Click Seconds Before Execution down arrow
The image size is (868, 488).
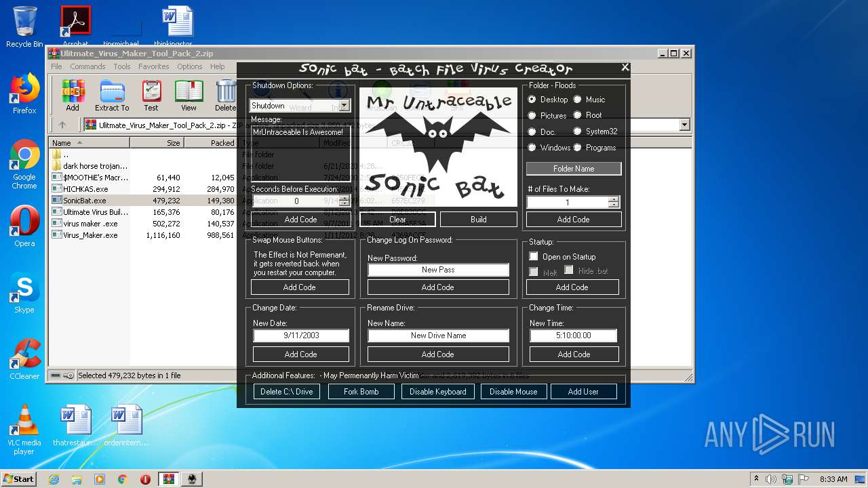[x=344, y=203]
